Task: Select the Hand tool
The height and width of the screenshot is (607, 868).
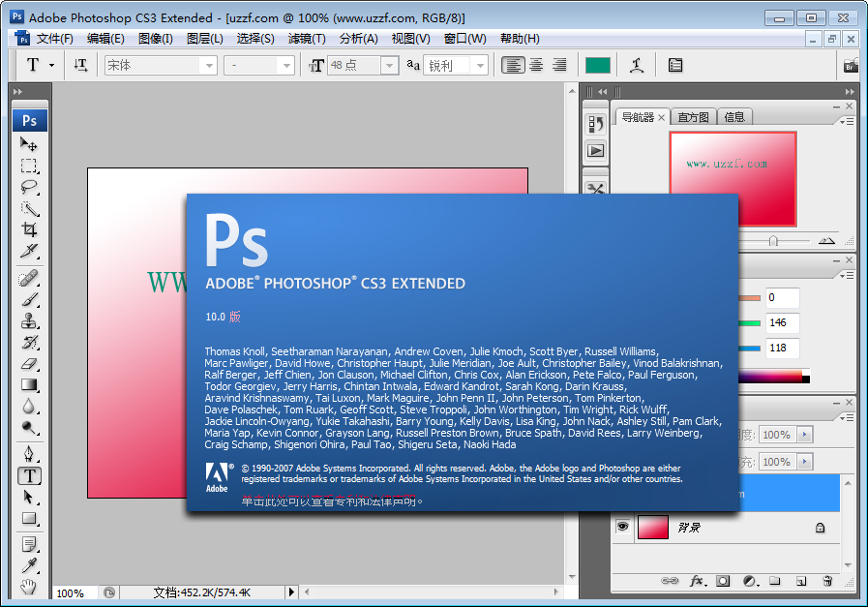Action: (29, 587)
